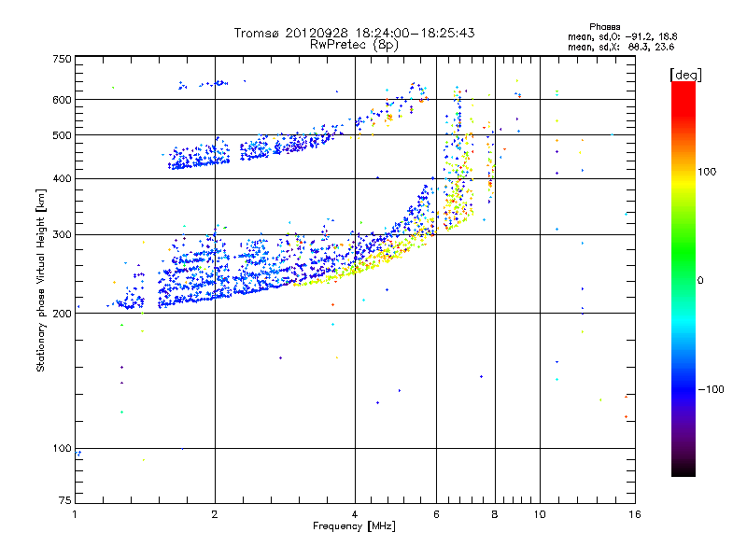Click the 'Stationary phase Virtual Height [km]' axis title

click(x=41, y=280)
